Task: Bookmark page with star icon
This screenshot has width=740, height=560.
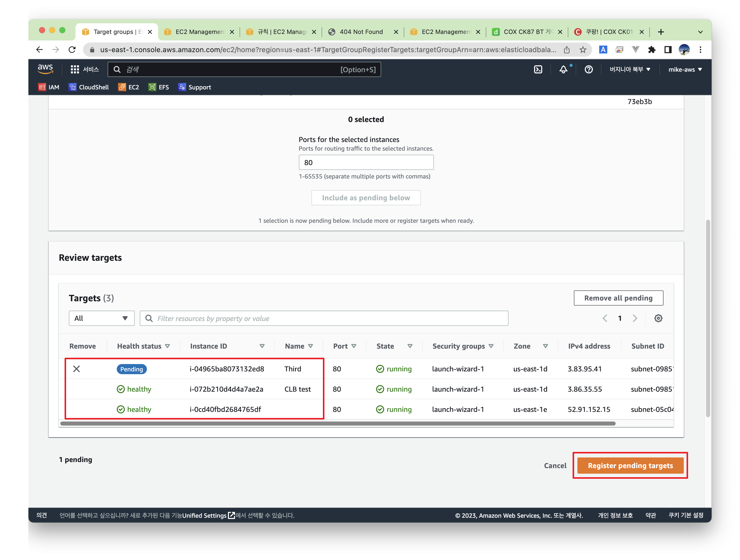Action: click(x=583, y=50)
